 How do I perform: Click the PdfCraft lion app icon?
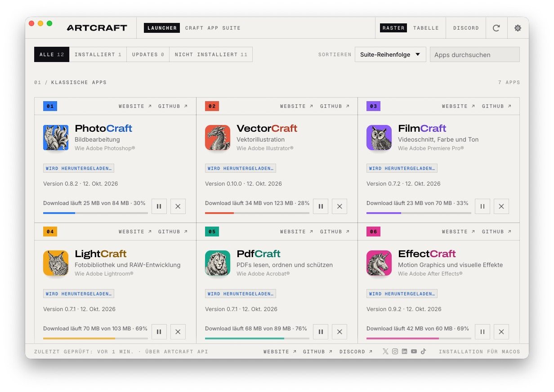(218, 263)
